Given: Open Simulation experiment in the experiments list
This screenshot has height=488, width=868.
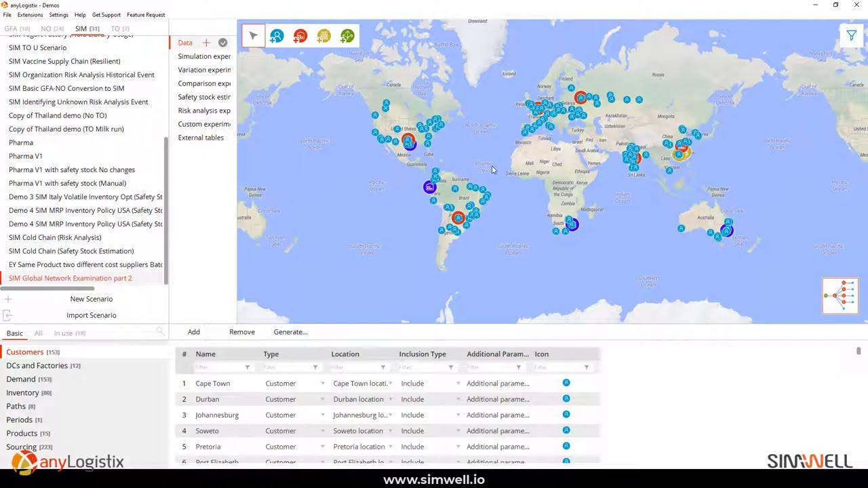Looking at the screenshot, I should (204, 56).
